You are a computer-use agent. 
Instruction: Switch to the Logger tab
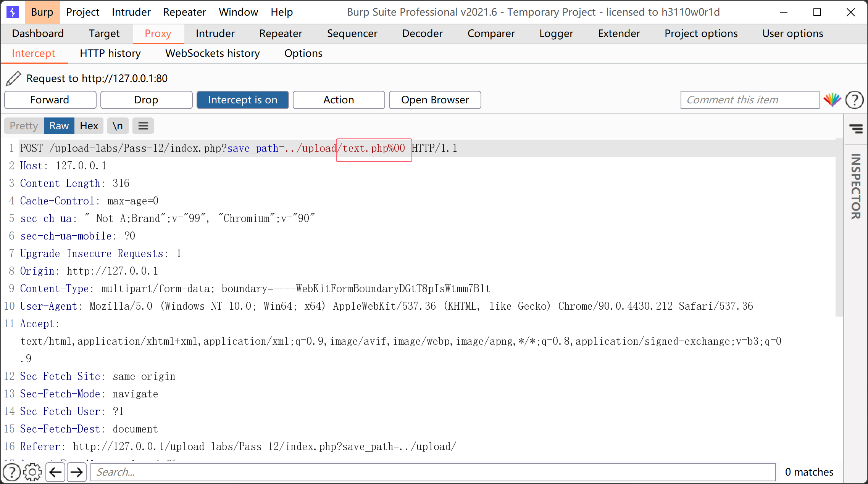[x=556, y=34]
